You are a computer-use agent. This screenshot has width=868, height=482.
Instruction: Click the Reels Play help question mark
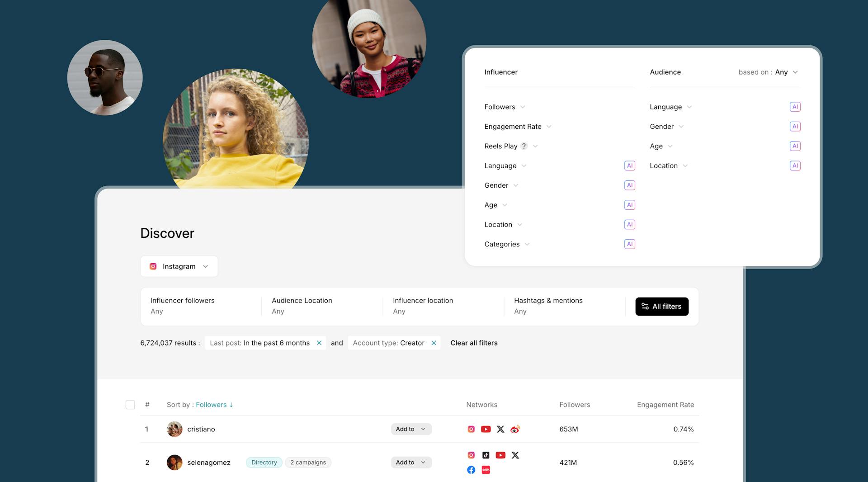tap(524, 146)
